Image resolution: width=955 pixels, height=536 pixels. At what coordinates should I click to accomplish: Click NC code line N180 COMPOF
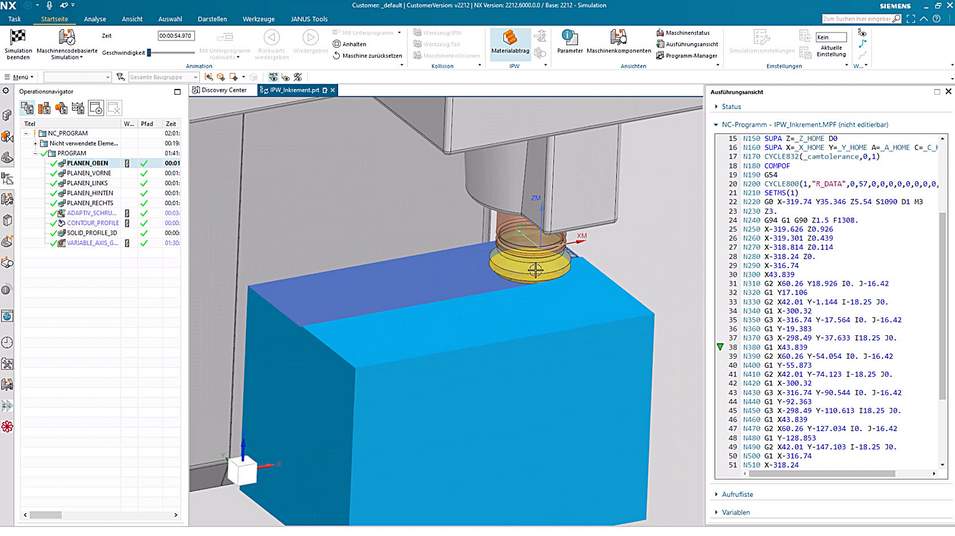click(x=766, y=166)
